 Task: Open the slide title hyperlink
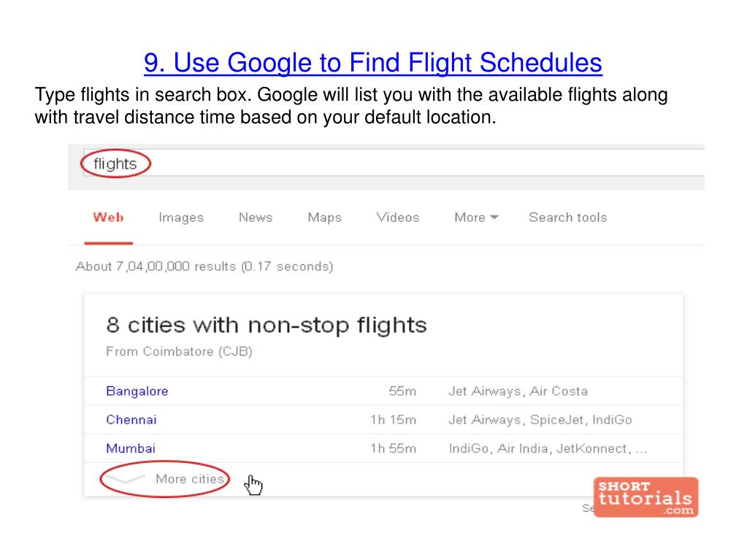click(373, 62)
